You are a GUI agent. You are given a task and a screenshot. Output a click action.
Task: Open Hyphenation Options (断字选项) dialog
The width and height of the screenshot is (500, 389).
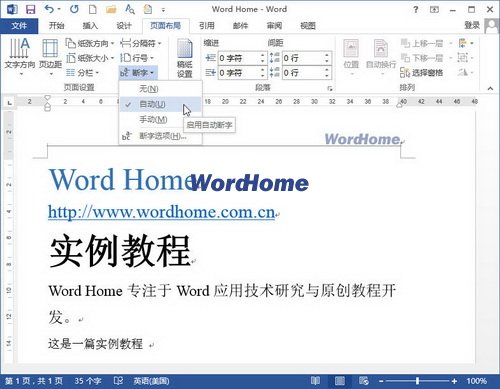(160, 136)
